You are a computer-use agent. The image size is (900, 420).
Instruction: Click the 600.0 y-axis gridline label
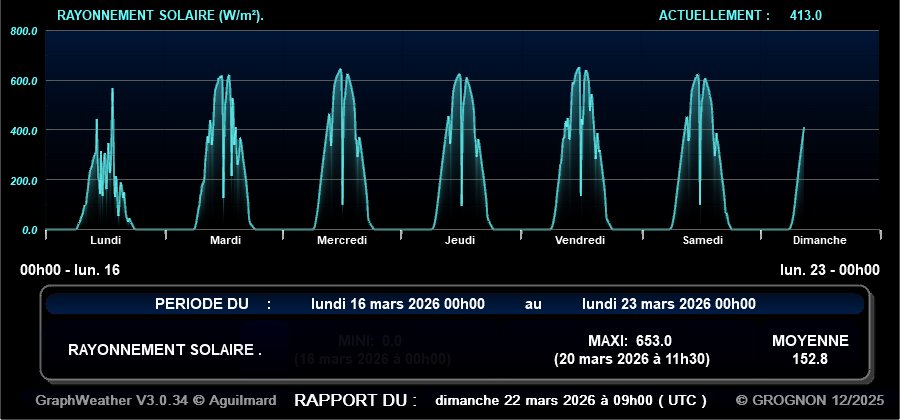tap(24, 81)
